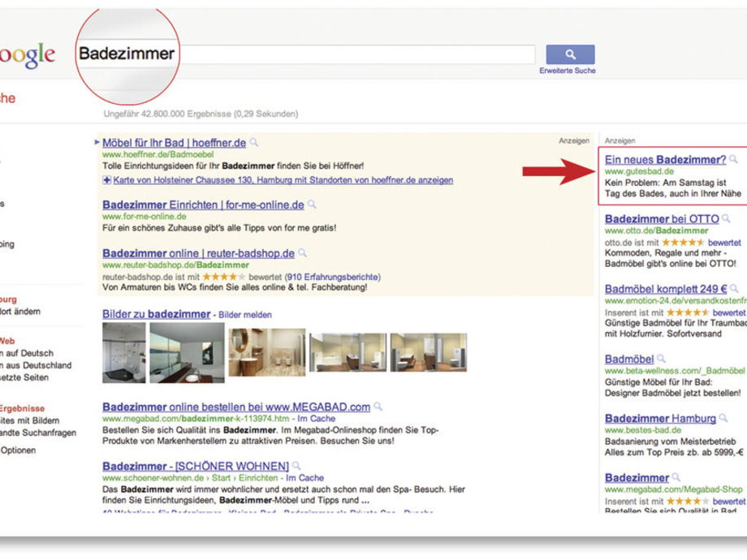The image size is (747, 560).
Task: Click 'www.hoeffner.de/Badmoebel' green URL text
Action: tap(158, 154)
